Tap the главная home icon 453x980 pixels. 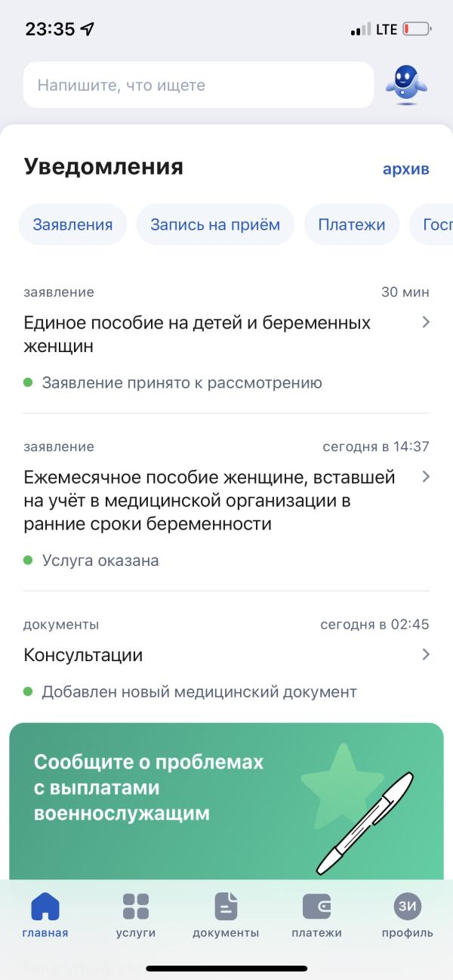tap(45, 906)
